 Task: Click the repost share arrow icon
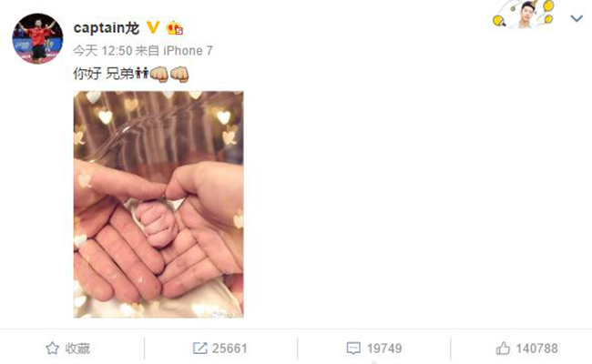pos(199,349)
